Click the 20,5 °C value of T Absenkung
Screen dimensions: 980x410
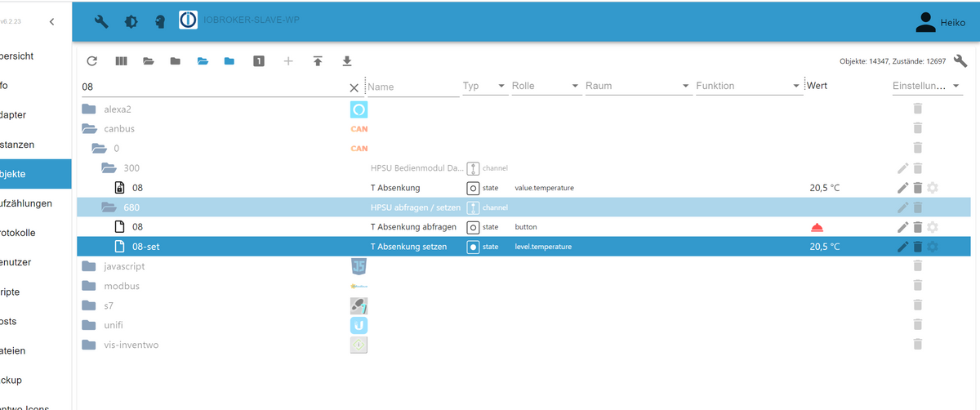(x=824, y=188)
